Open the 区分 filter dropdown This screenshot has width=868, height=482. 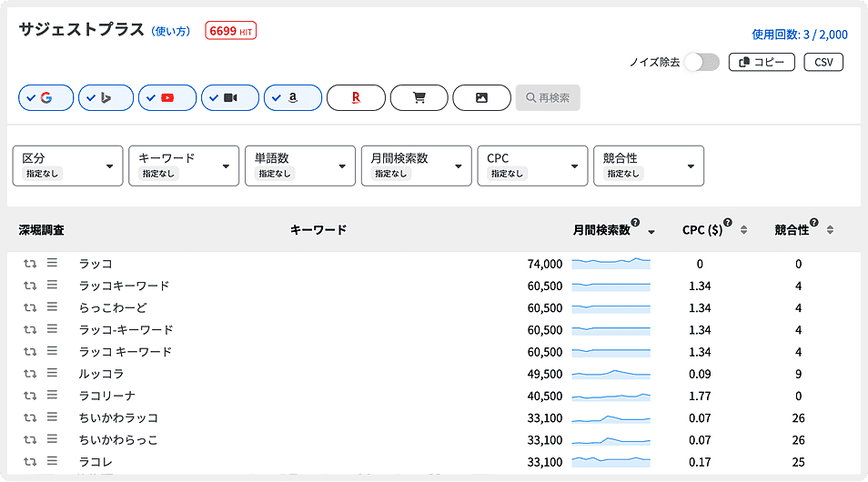click(67, 166)
